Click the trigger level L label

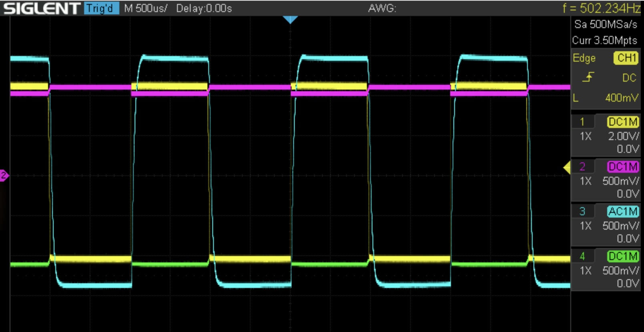(x=576, y=98)
